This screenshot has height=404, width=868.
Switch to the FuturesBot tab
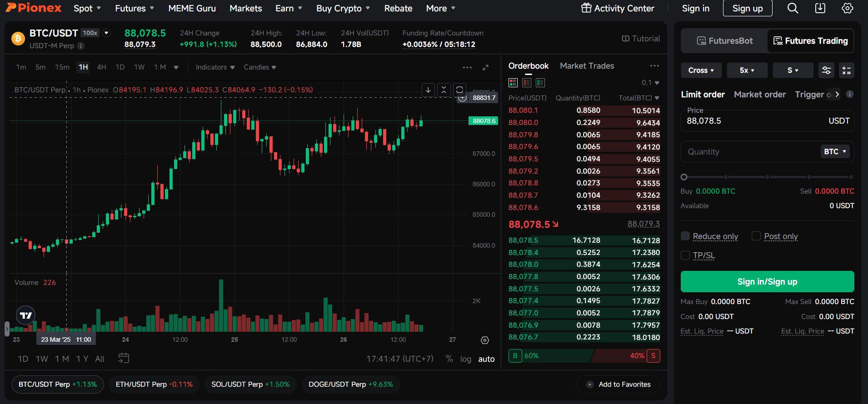point(724,41)
